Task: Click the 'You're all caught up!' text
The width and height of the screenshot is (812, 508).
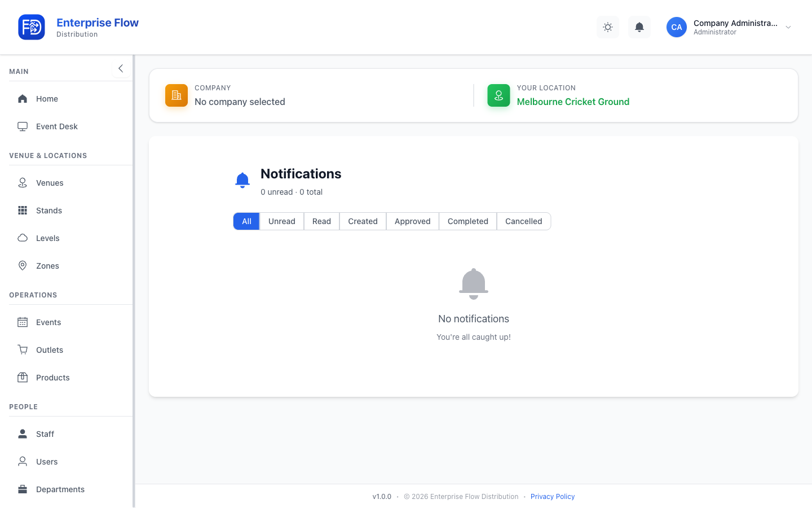Action: 474,337
